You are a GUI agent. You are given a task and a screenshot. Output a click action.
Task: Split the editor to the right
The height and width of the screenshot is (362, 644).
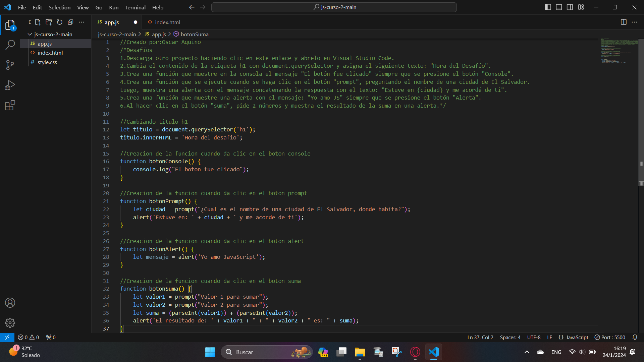tap(624, 22)
